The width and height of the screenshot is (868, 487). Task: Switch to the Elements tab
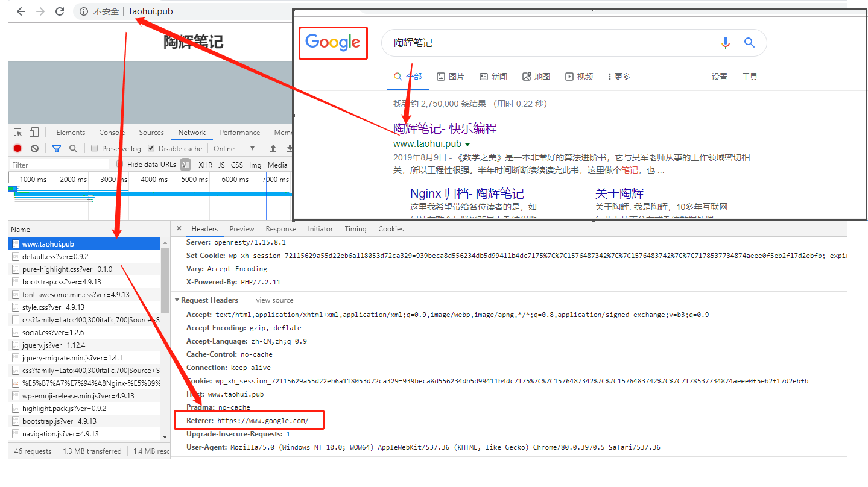[71, 133]
